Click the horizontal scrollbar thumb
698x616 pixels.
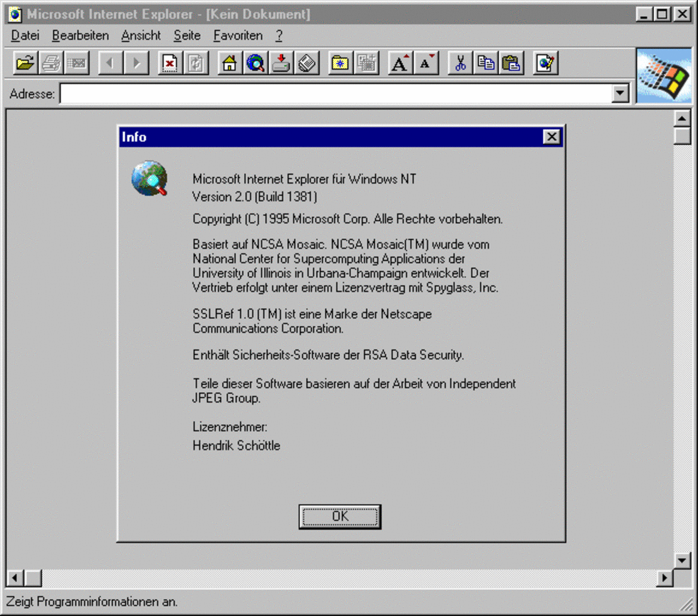32,578
